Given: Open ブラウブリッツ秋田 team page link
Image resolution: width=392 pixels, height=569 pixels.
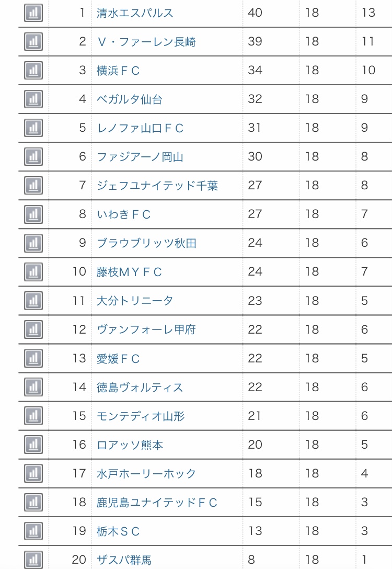Looking at the screenshot, I should pos(146,243).
